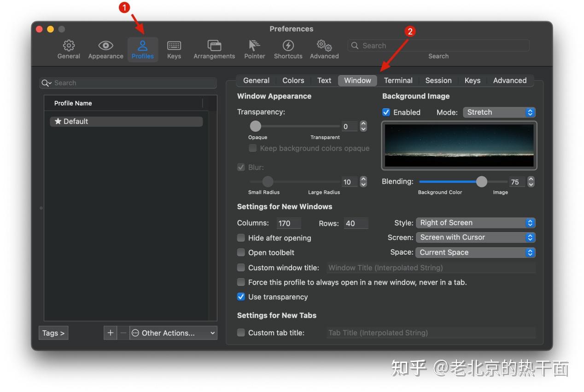
Task: Uncheck Use transparency
Action: point(241,297)
